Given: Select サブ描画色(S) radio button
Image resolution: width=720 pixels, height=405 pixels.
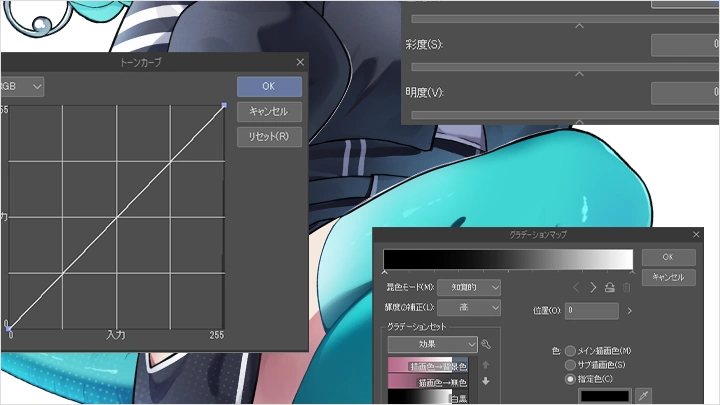Looking at the screenshot, I should pyautogui.click(x=570, y=365).
